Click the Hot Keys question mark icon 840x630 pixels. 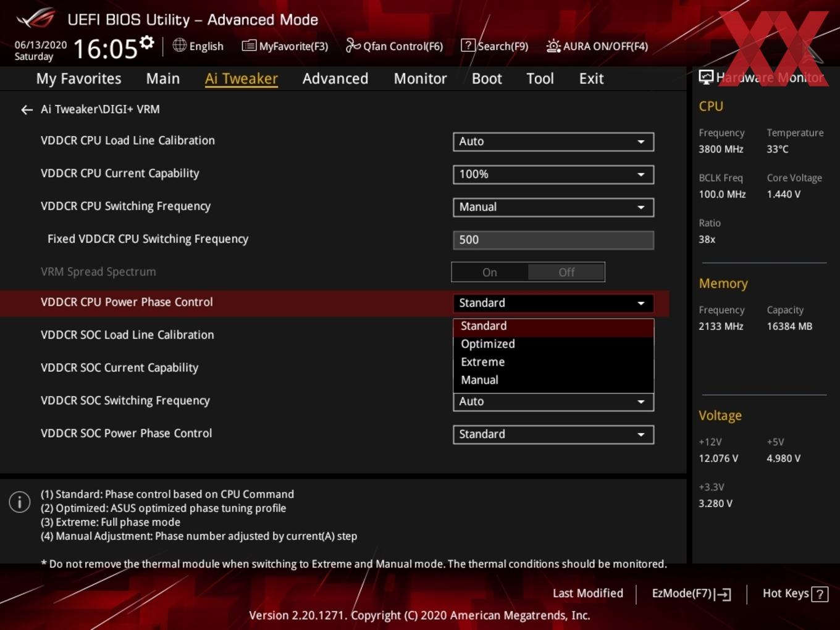[820, 594]
